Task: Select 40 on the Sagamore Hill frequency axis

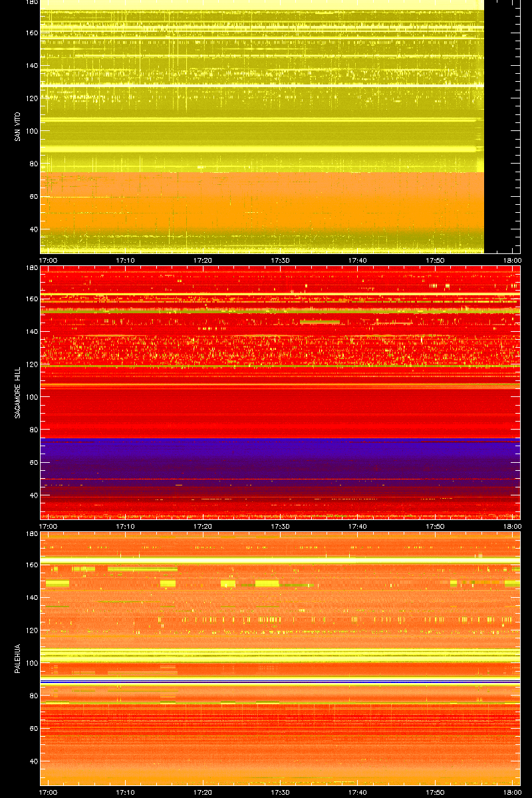Action: pos(33,495)
